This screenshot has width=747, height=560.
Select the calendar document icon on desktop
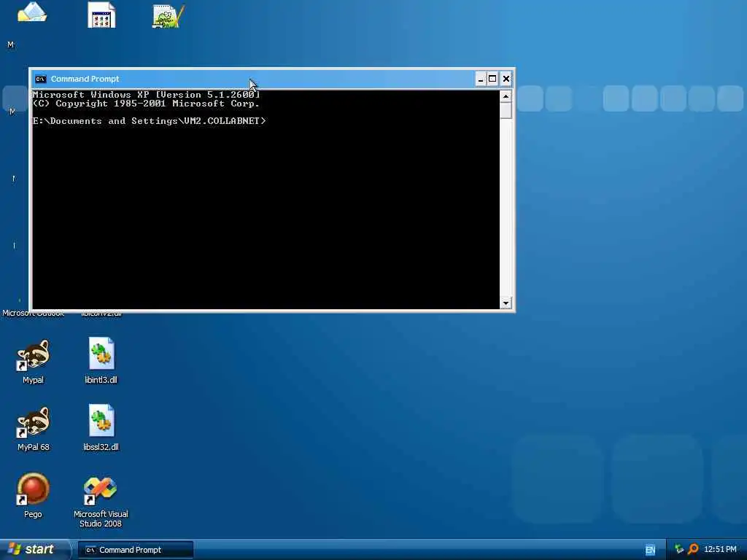(101, 15)
